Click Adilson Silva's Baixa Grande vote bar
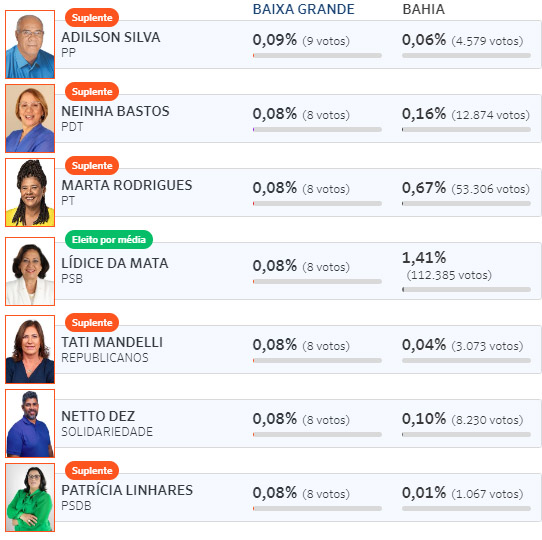The height and width of the screenshot is (540, 542). (x=317, y=55)
